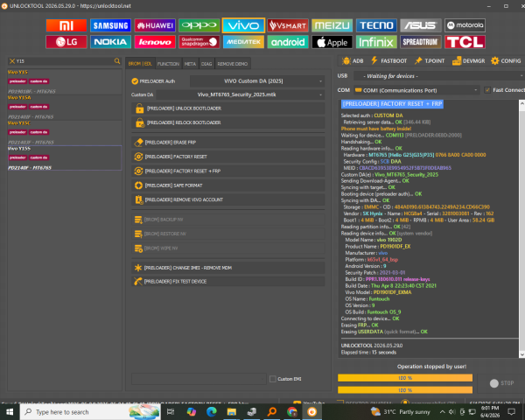Click [PRELOADER] REMOVE VIVO ACCOUNT button

228,199
